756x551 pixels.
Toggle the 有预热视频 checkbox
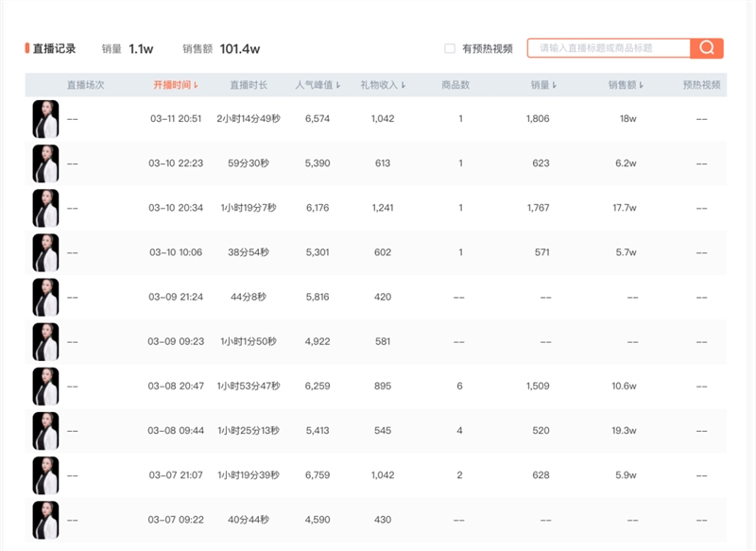tap(450, 49)
